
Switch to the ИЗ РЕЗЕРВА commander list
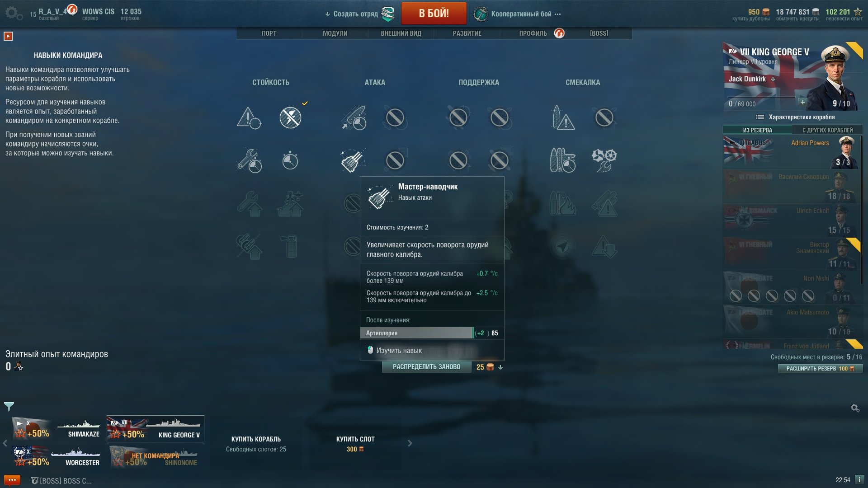[x=758, y=130]
